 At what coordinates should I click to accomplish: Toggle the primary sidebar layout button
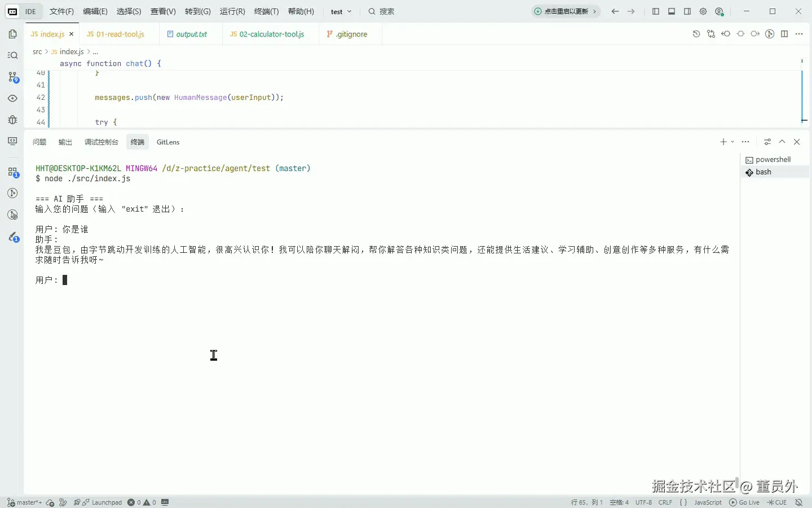click(655, 11)
